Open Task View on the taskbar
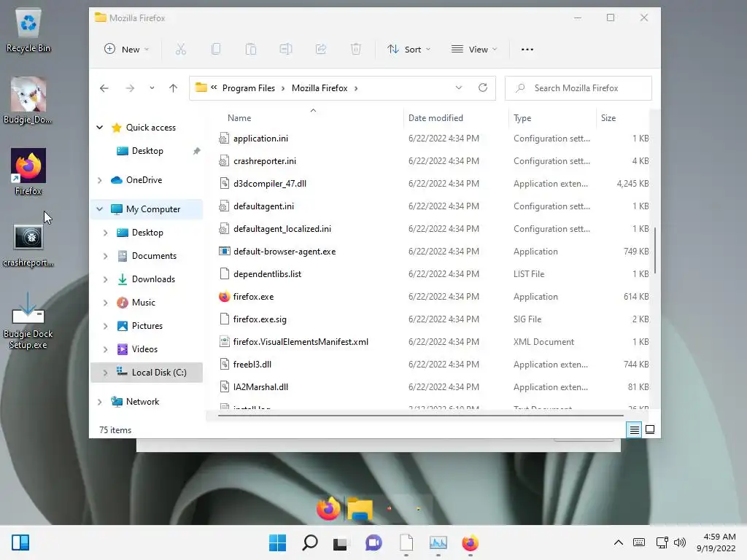Viewport: 747px width, 560px height. [x=340, y=543]
